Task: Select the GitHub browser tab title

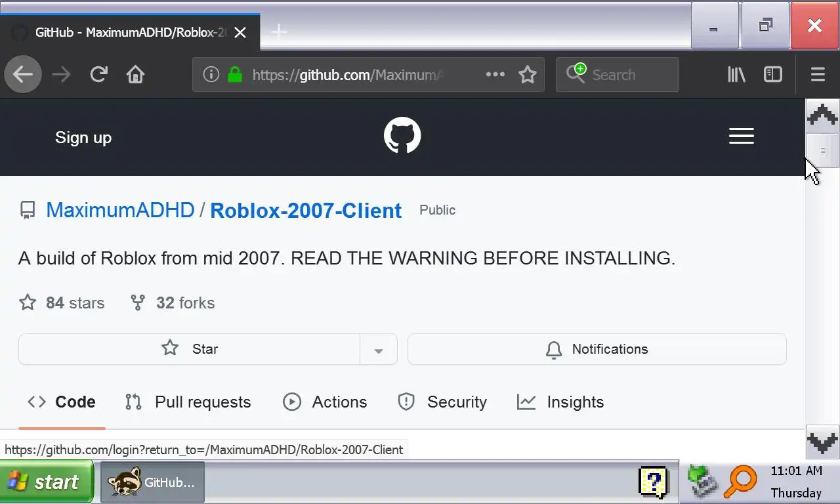Action: [131, 32]
